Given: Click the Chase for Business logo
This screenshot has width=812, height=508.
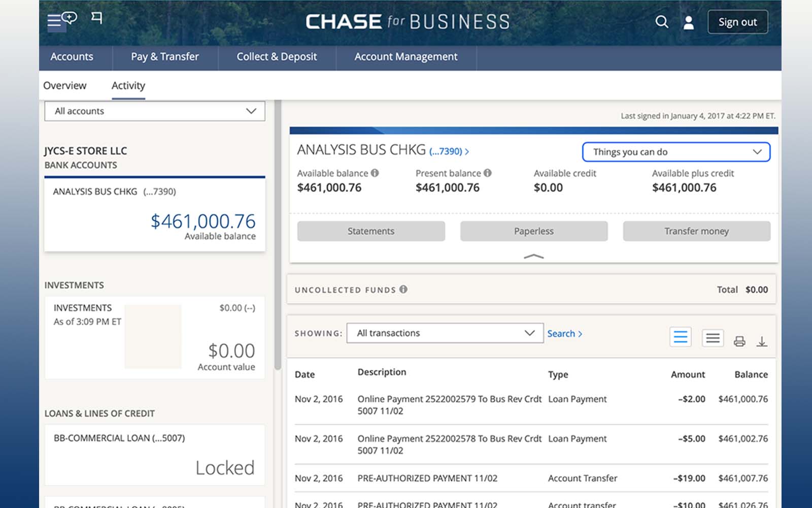Looking at the screenshot, I should [408, 22].
